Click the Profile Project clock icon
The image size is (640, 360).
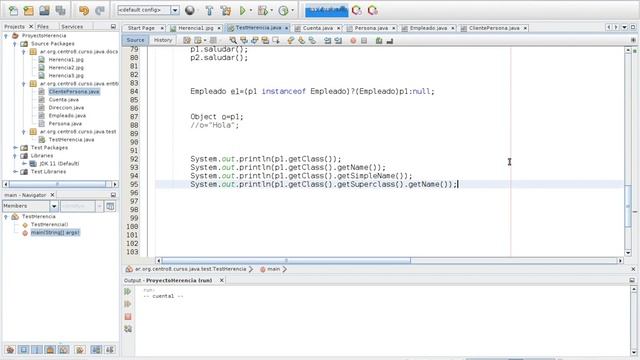pyautogui.click(x=283, y=11)
